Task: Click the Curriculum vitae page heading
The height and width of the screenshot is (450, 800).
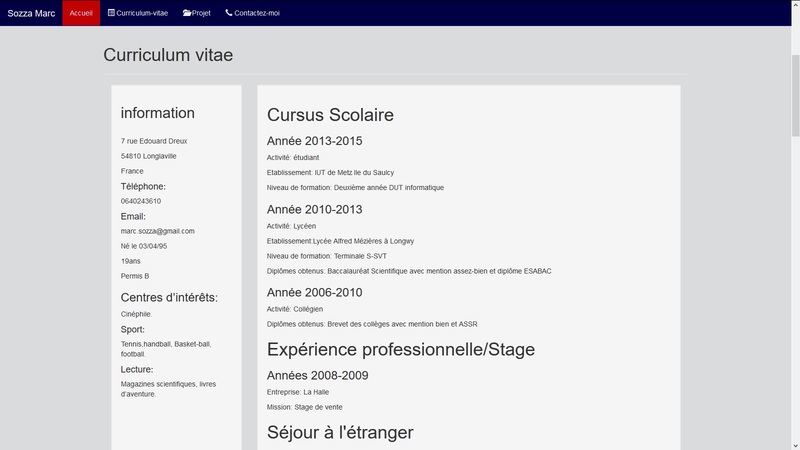Action: [x=168, y=55]
